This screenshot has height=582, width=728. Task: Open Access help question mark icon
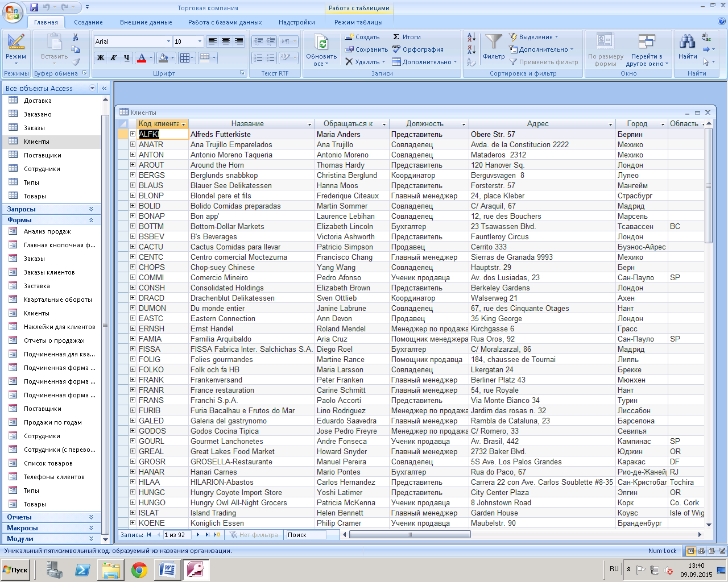point(722,22)
